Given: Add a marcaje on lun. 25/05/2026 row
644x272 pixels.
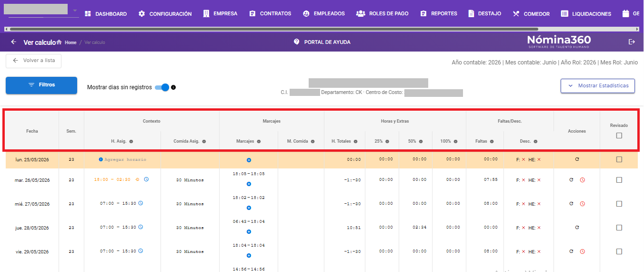Looking at the screenshot, I should tap(249, 160).
